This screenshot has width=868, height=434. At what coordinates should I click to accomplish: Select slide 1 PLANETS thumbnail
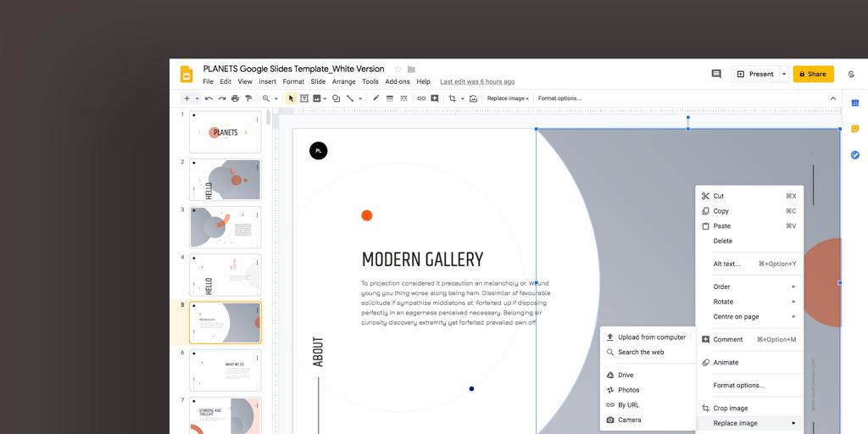pyautogui.click(x=225, y=132)
